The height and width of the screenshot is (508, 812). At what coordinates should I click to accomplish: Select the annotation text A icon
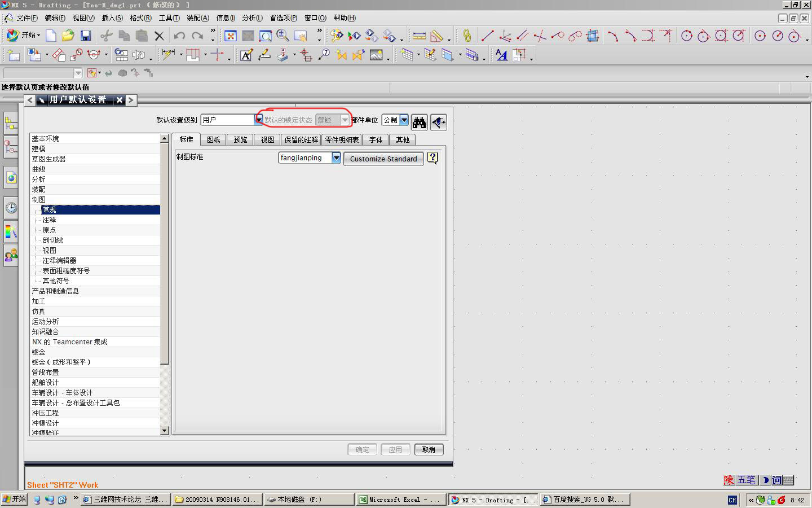246,55
